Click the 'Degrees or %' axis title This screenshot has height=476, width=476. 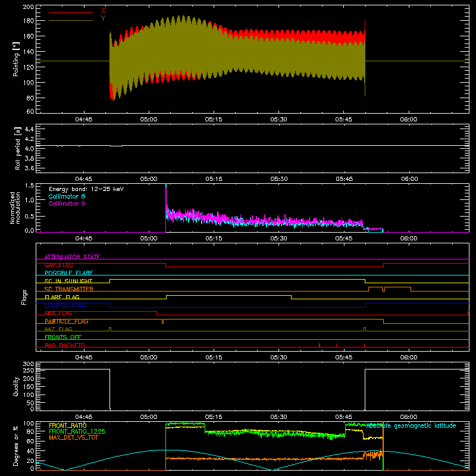[x=16, y=446]
